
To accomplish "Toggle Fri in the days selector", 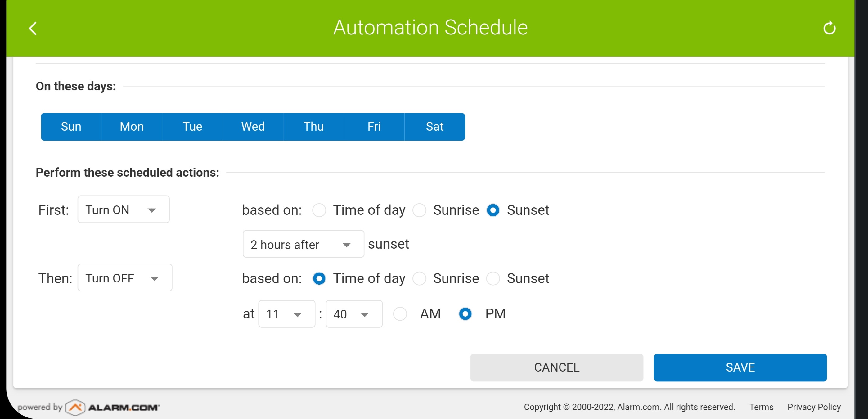I will coord(374,127).
